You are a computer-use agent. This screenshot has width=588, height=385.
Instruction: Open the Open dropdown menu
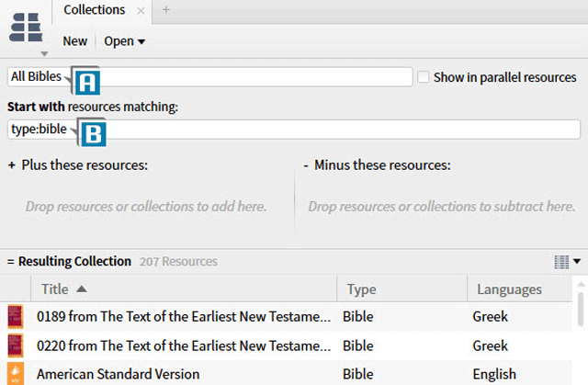[x=124, y=41]
